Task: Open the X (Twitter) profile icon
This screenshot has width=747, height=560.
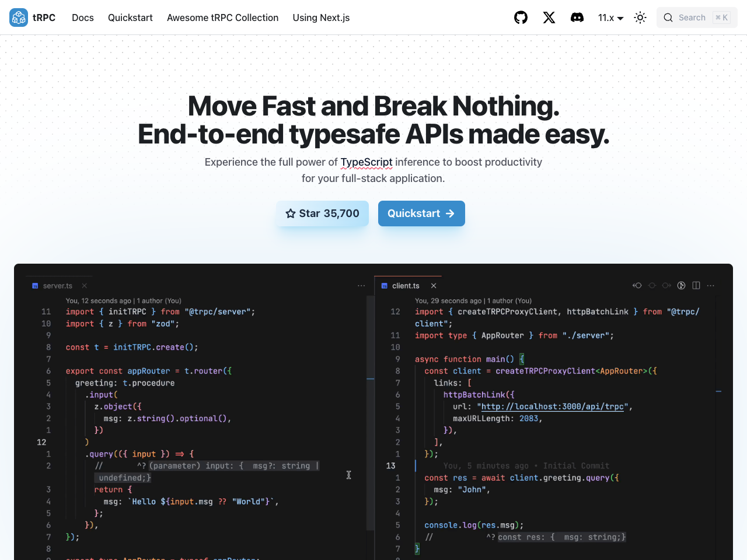Action: [549, 17]
